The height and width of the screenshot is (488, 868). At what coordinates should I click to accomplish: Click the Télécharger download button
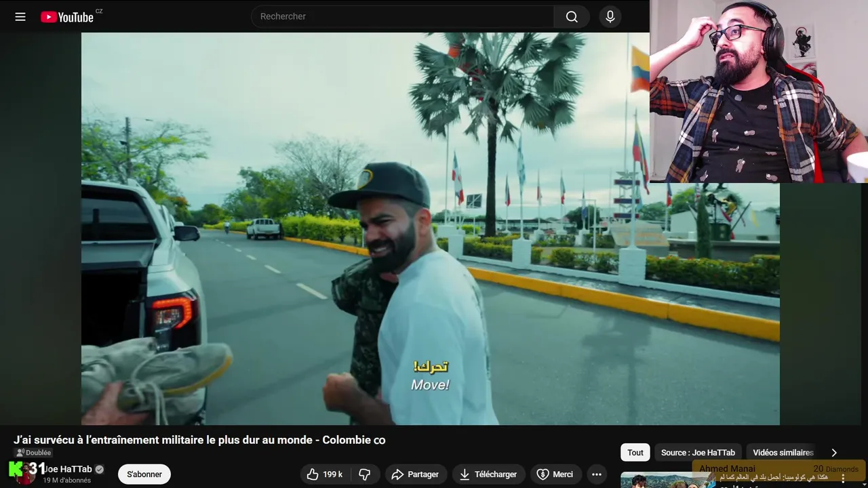(x=488, y=474)
